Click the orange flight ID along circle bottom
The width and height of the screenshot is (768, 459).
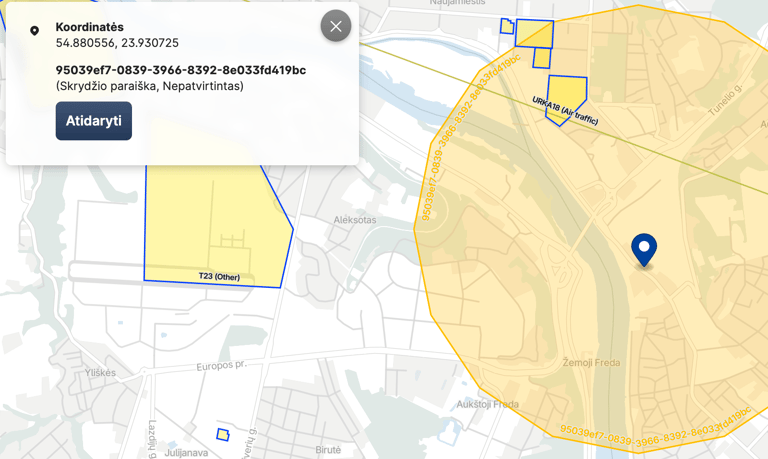[x=655, y=430]
